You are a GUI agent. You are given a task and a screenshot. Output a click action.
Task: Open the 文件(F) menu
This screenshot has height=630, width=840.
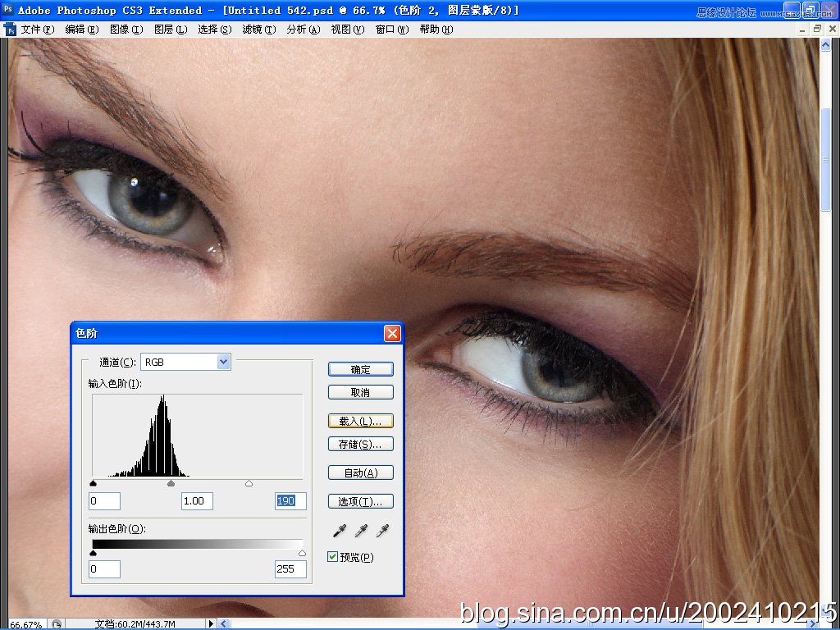(x=38, y=30)
